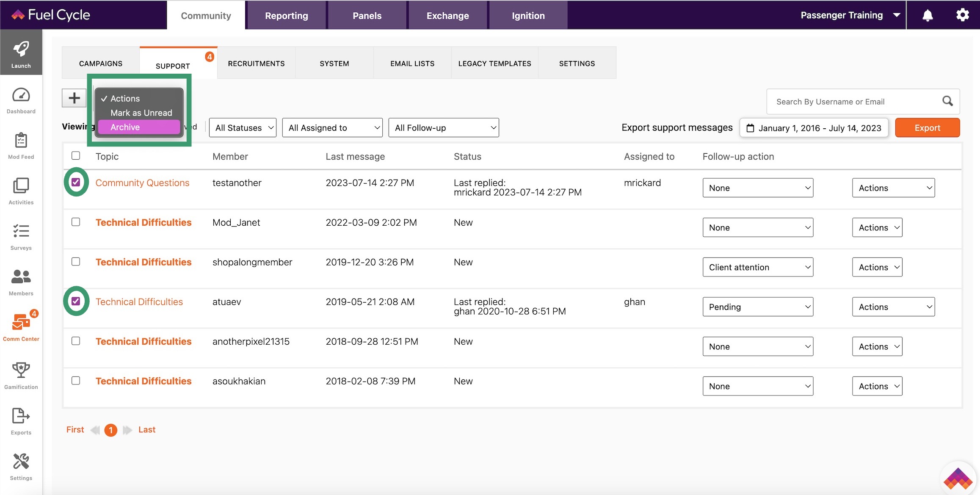The width and height of the screenshot is (980, 495).
Task: Click the plus add button
Action: [74, 98]
